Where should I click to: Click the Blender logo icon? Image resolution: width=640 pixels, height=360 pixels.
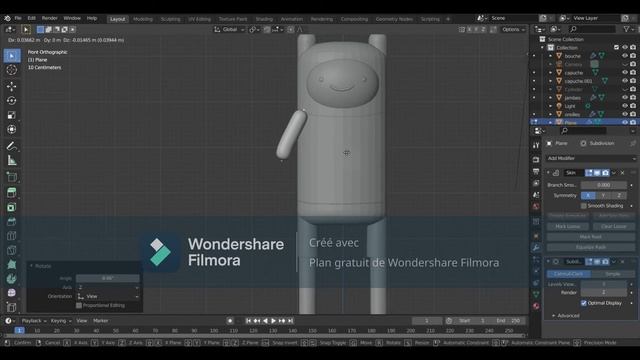(x=7, y=18)
